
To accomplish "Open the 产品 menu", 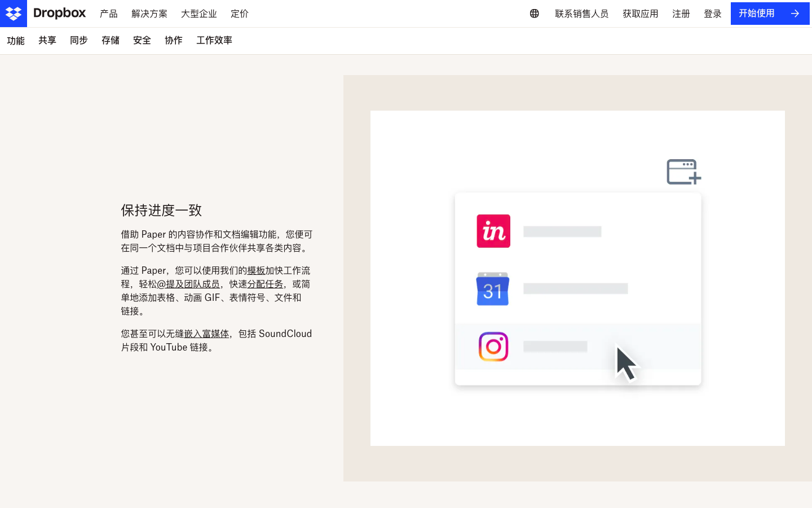I will (108, 13).
